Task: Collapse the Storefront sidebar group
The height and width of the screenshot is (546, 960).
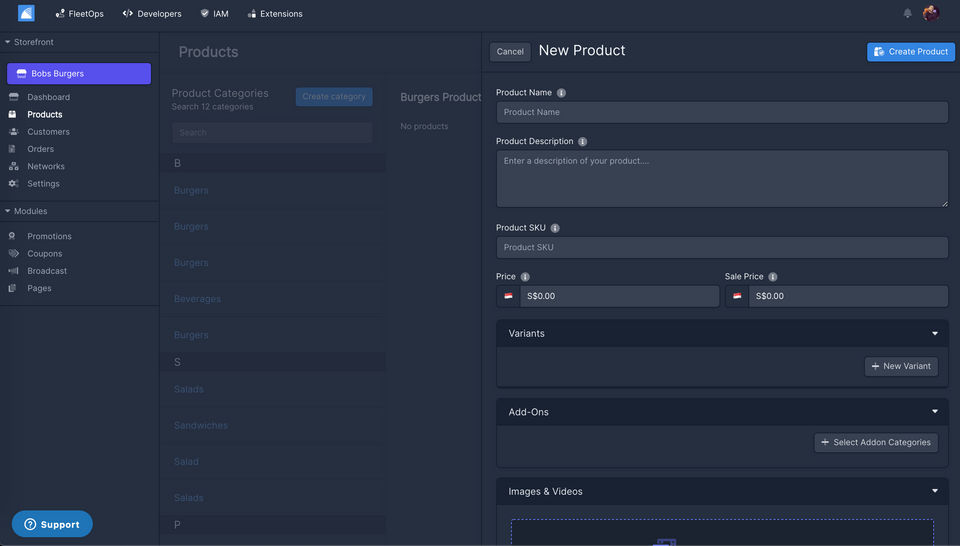Action: (x=8, y=42)
